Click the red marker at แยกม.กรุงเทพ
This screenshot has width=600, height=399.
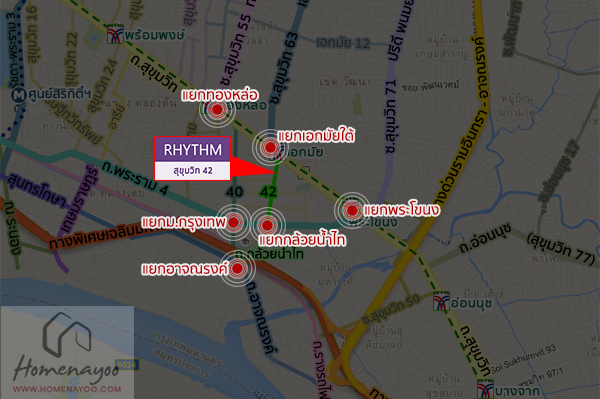tap(233, 222)
